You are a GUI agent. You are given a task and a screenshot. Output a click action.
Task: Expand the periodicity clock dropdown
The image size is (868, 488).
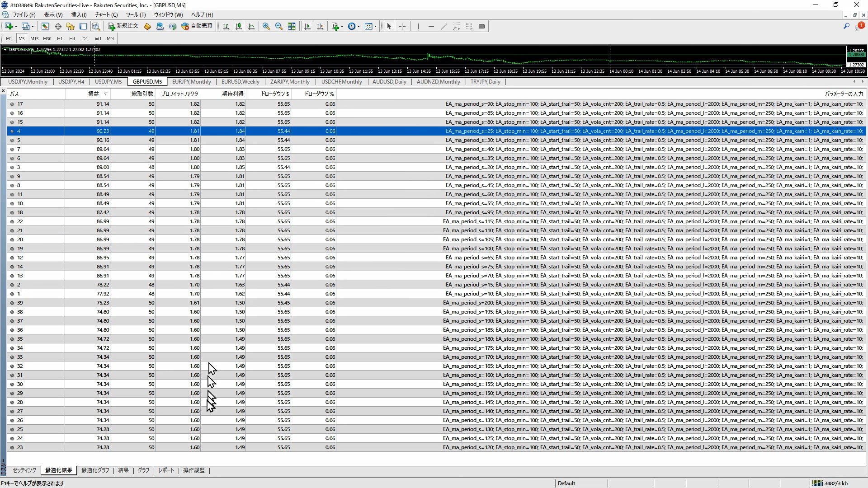(x=359, y=26)
